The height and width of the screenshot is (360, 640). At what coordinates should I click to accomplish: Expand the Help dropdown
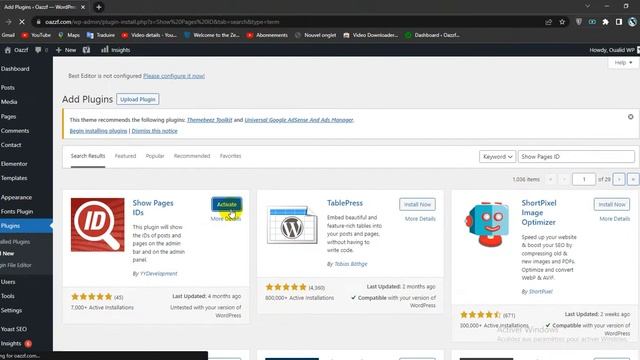coord(623,62)
